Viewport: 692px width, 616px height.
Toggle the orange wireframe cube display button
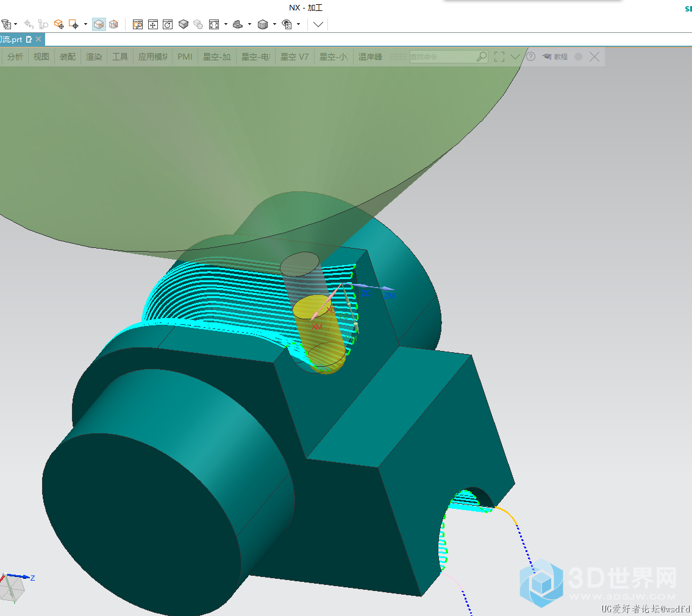[x=113, y=24]
